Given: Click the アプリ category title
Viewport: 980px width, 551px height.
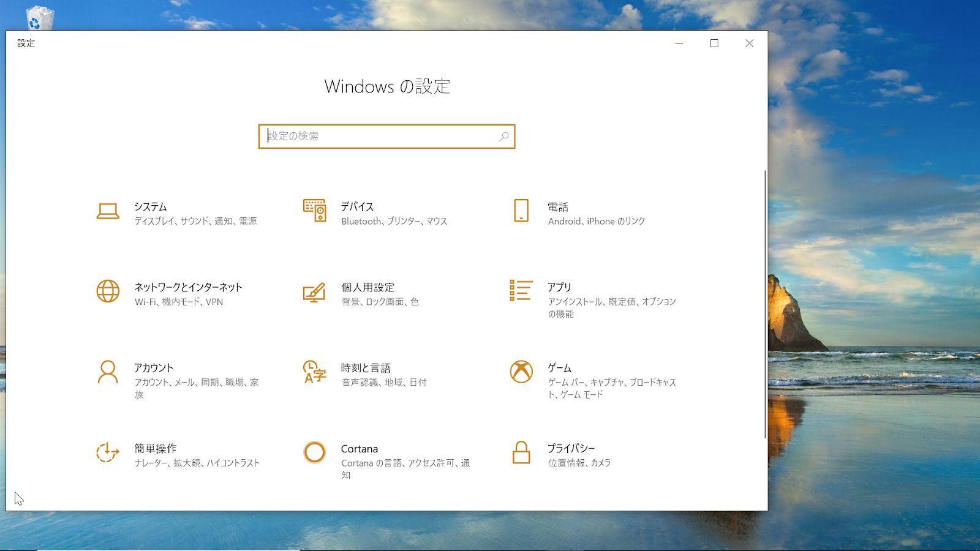Looking at the screenshot, I should click(559, 287).
